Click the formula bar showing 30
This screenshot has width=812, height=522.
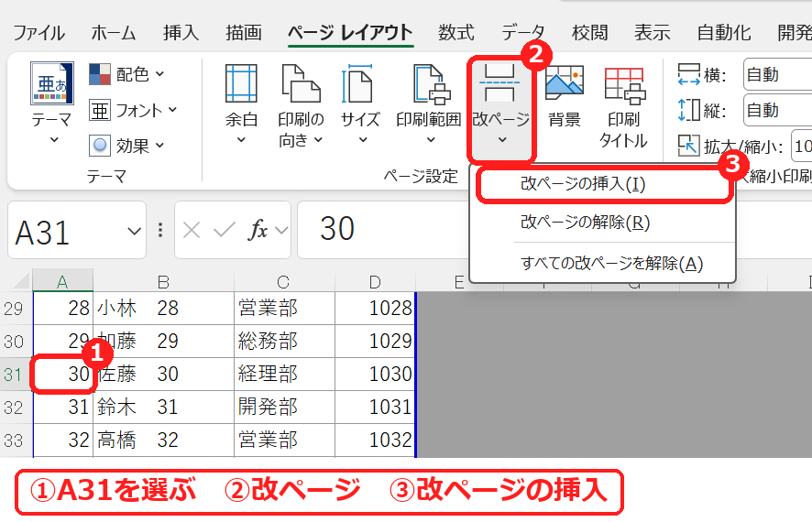tap(383, 230)
